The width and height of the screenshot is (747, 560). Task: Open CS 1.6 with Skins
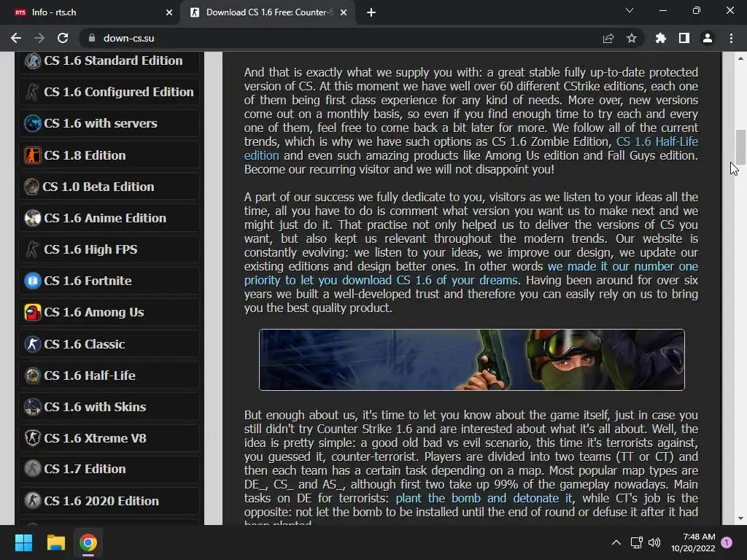point(95,407)
